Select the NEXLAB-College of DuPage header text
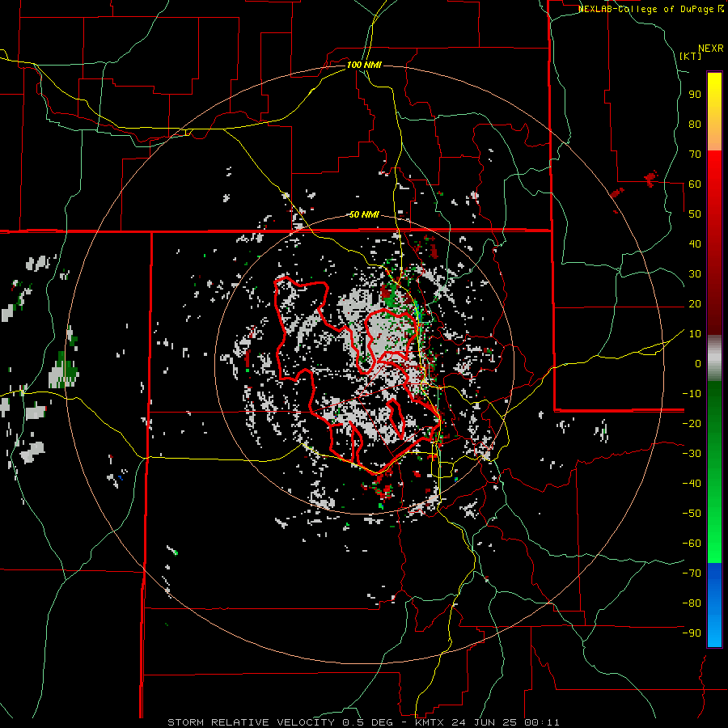The height and width of the screenshot is (728, 728). 650,9
